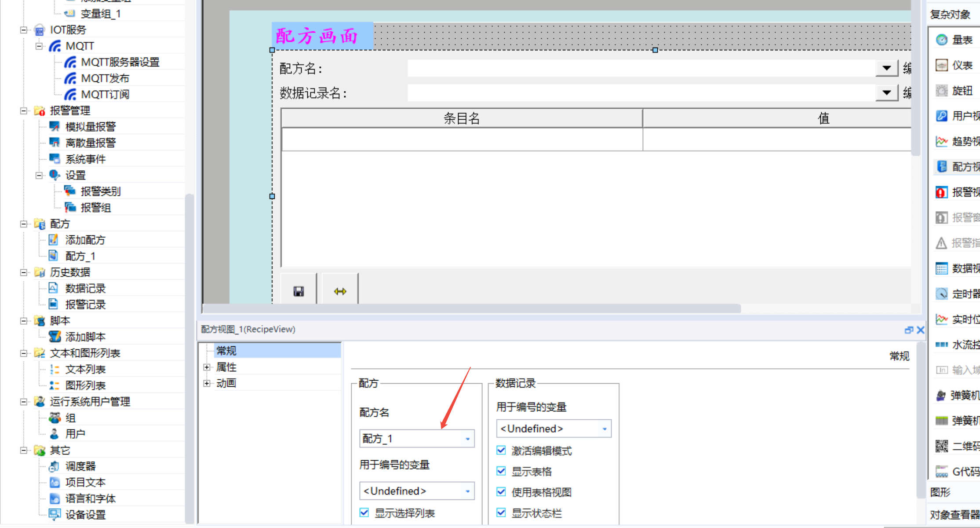Open the 文本列表 item
980x528 pixels.
coord(85,369)
